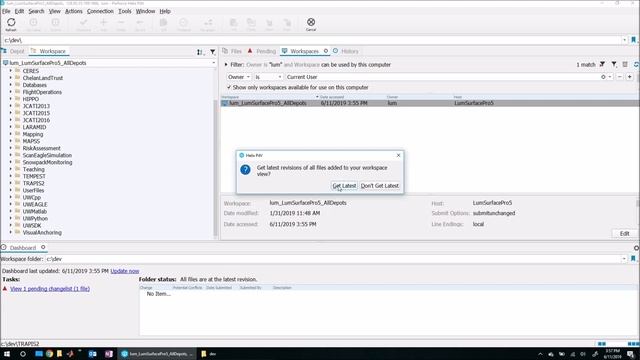Click Get Latest button in dialog
The width and height of the screenshot is (640, 360).
pyautogui.click(x=344, y=186)
